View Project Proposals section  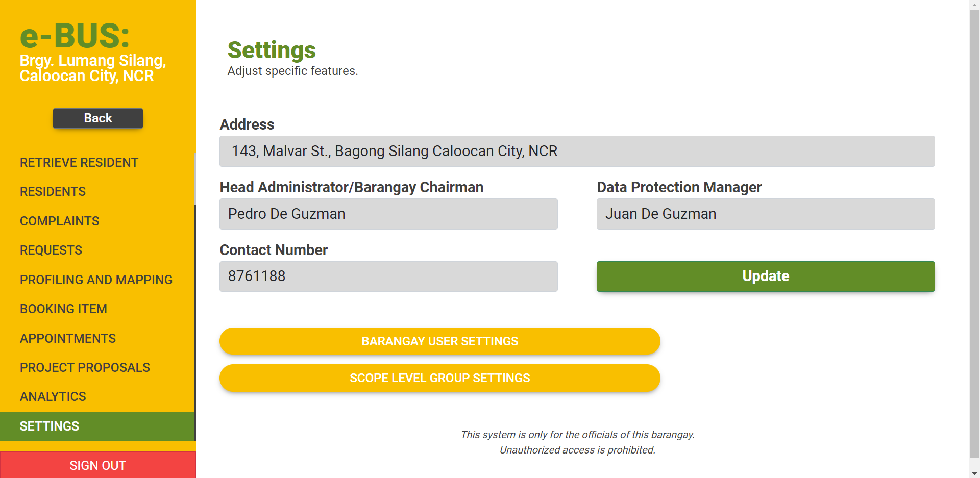click(85, 368)
